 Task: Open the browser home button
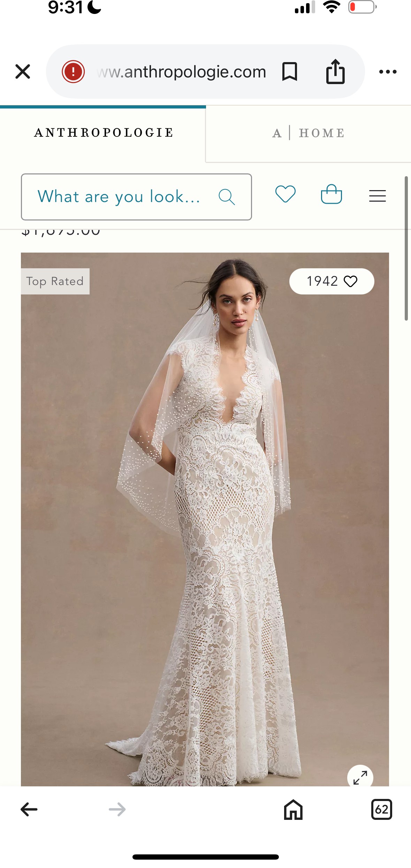(293, 809)
